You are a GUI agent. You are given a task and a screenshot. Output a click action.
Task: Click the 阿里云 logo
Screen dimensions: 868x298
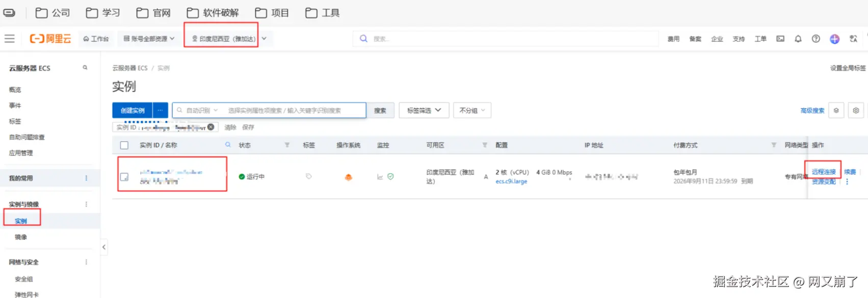pyautogui.click(x=50, y=39)
